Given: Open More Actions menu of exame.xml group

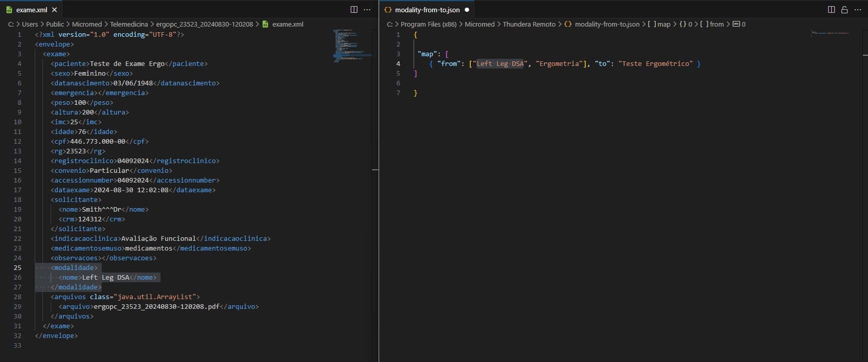Looking at the screenshot, I should point(367,10).
